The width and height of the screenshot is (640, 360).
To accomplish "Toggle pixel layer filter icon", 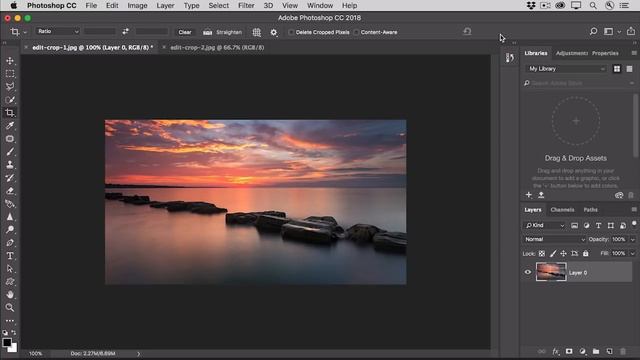I will pyautogui.click(x=574, y=225).
